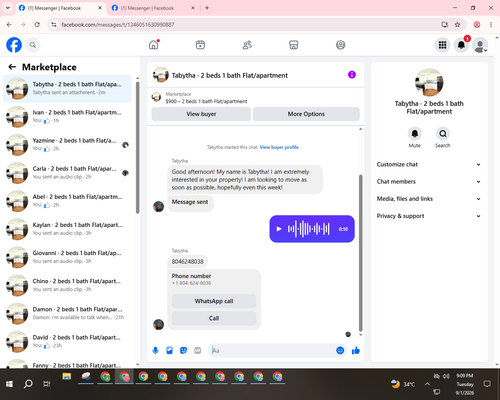The width and height of the screenshot is (500, 400).
Task: Open the Marketplace storefront icon
Action: click(294, 45)
